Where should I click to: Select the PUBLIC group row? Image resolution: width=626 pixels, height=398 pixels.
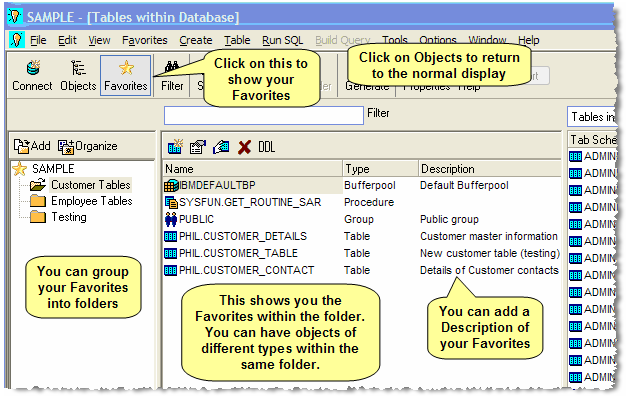pyautogui.click(x=362, y=219)
